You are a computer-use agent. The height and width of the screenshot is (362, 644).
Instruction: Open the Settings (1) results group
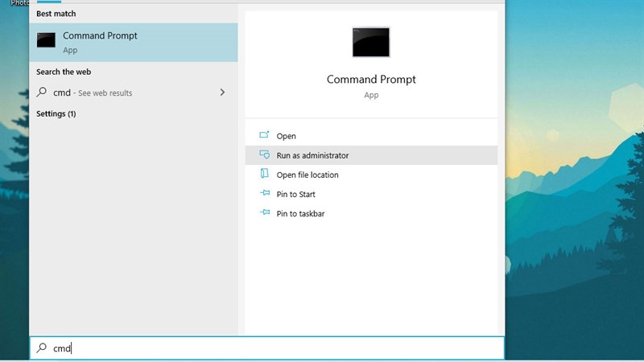pyautogui.click(x=56, y=113)
